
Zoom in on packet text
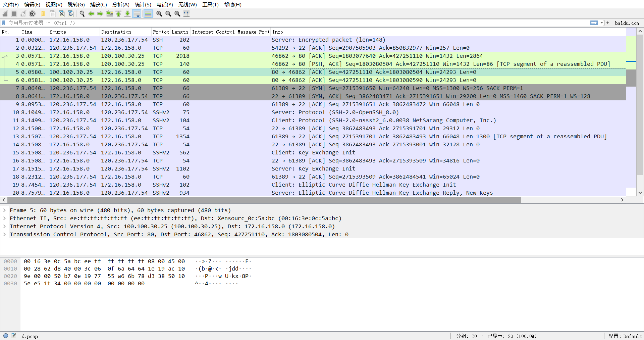coord(159,14)
